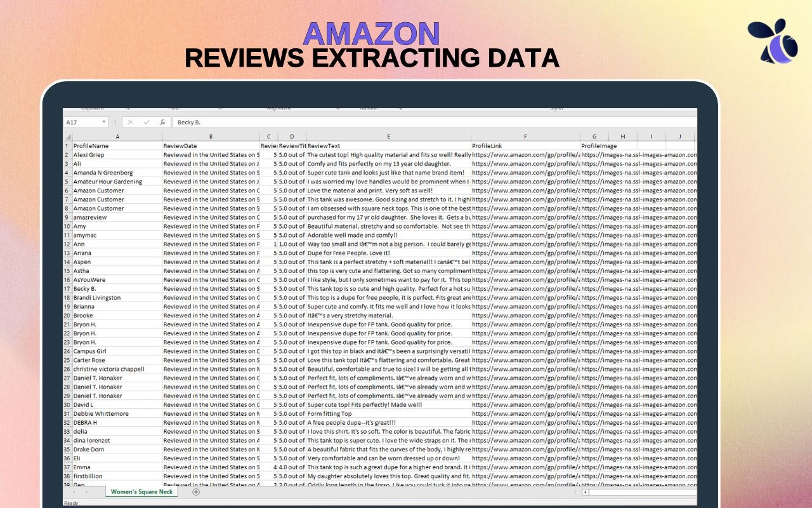Select column D header

[292, 137]
